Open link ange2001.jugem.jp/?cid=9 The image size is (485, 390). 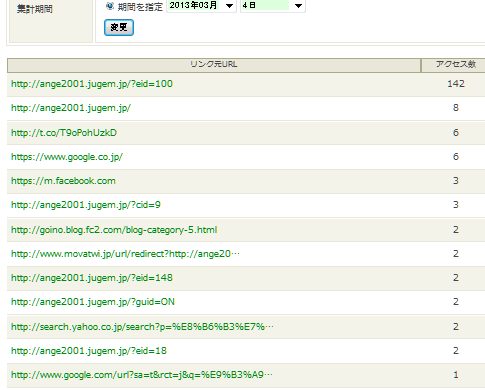tap(86, 204)
